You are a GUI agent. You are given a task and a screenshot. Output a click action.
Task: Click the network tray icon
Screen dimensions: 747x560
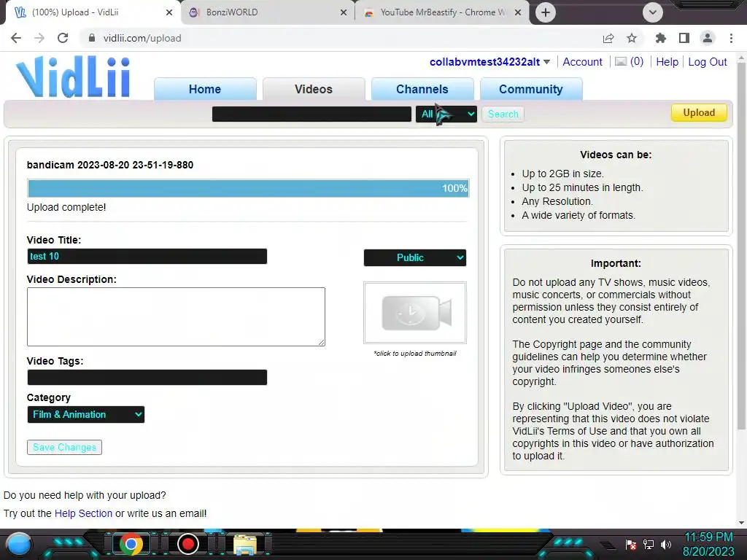(649, 544)
